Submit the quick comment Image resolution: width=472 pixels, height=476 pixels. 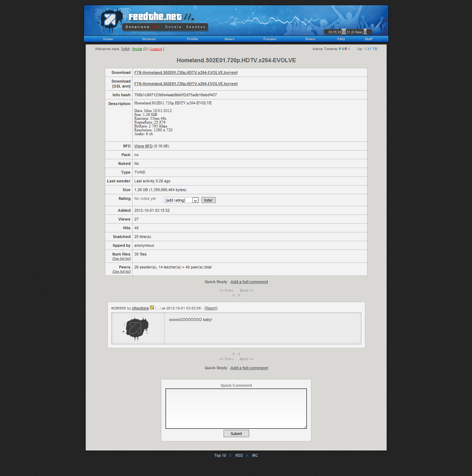pos(236,434)
